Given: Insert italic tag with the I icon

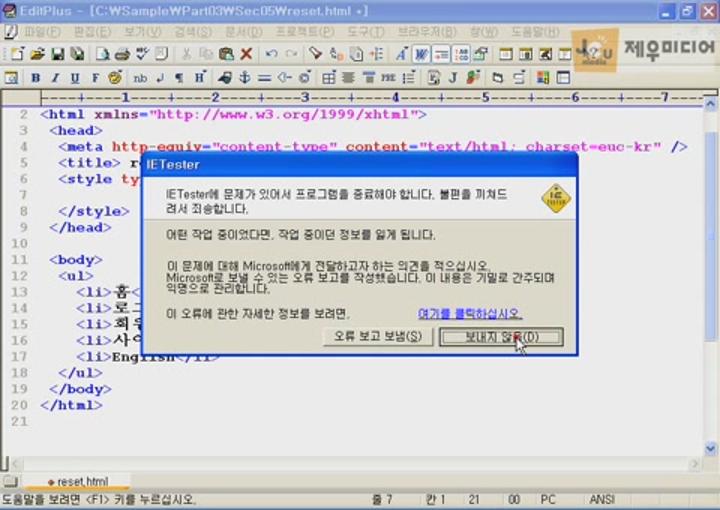Looking at the screenshot, I should 55,78.
